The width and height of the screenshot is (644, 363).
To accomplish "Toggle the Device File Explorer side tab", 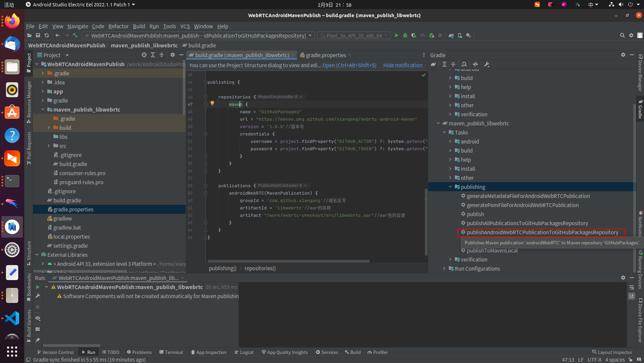I will pyautogui.click(x=641, y=320).
